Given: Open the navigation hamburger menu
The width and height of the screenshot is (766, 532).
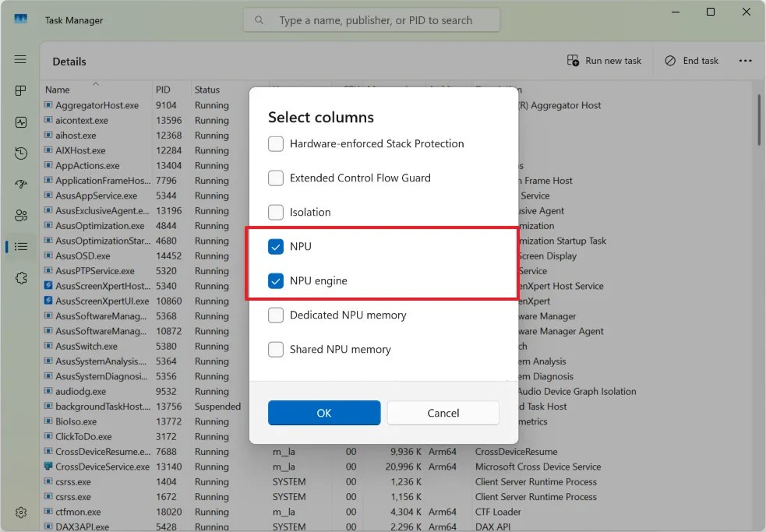Looking at the screenshot, I should coord(20,59).
